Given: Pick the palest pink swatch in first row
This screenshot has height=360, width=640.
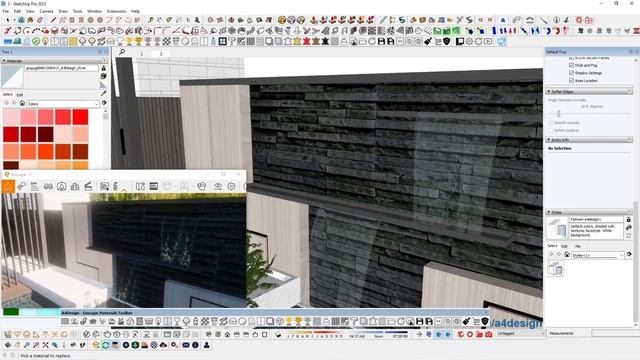Looking at the screenshot, I should tap(11, 117).
